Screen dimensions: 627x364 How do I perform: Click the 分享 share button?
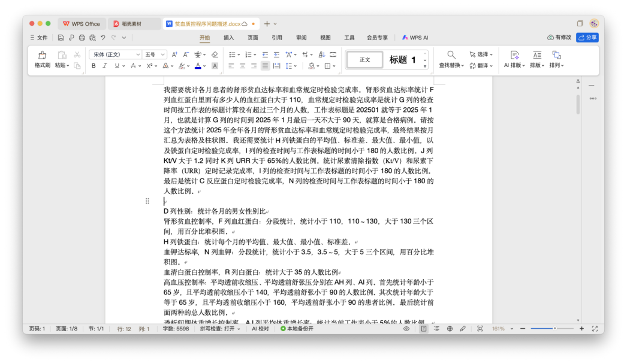[x=587, y=37]
